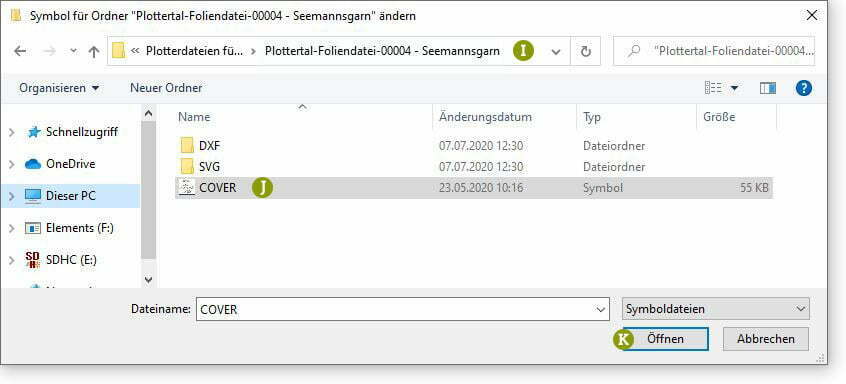Viewport: 846px width, 384px height.
Task: Change view layout icon
Action: tap(713, 88)
